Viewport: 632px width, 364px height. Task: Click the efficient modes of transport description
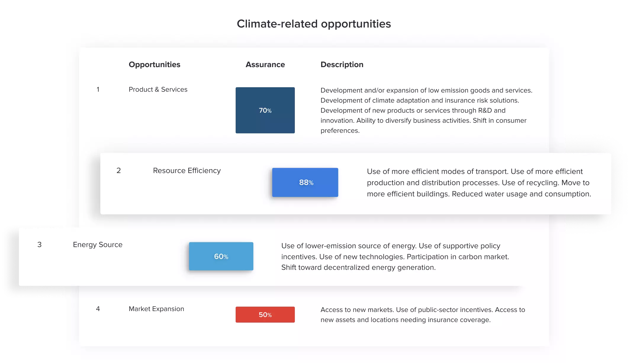479,182
